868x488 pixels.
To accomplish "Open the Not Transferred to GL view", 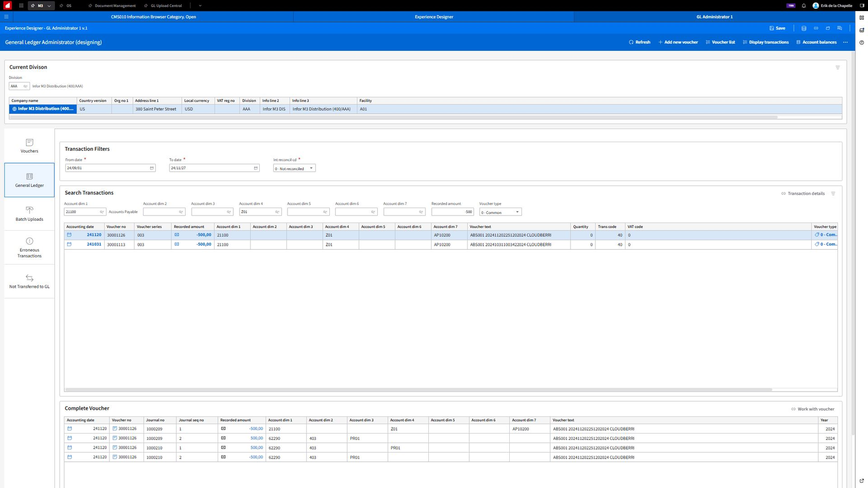I will [29, 282].
